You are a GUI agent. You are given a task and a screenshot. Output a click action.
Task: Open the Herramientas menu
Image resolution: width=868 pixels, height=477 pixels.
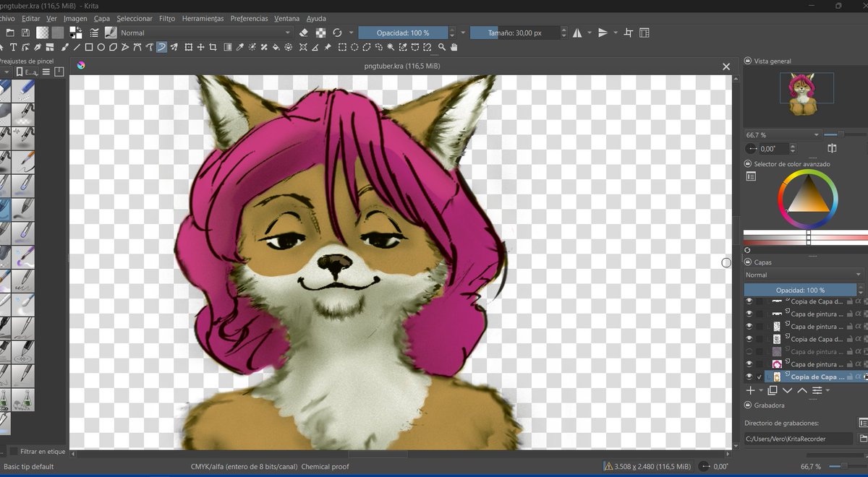203,18
